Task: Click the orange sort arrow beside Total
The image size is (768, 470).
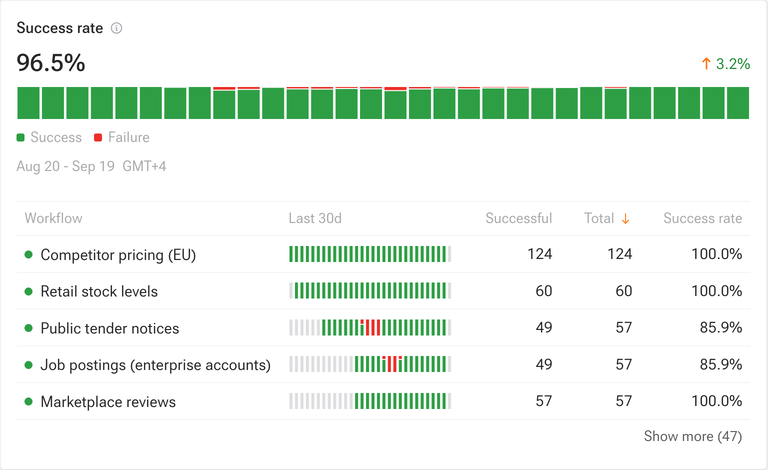Action: [625, 219]
